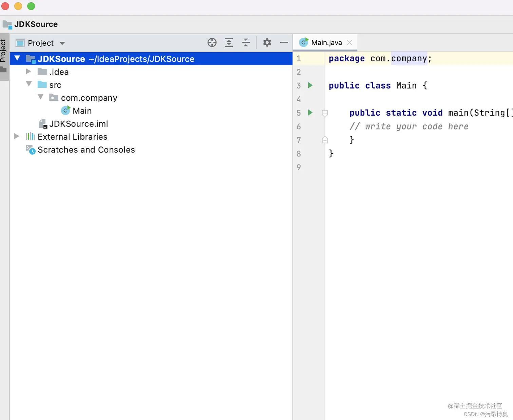The width and height of the screenshot is (513, 420).
Task: Click the structure tool window icon below Project tab
Action: coord(3,69)
